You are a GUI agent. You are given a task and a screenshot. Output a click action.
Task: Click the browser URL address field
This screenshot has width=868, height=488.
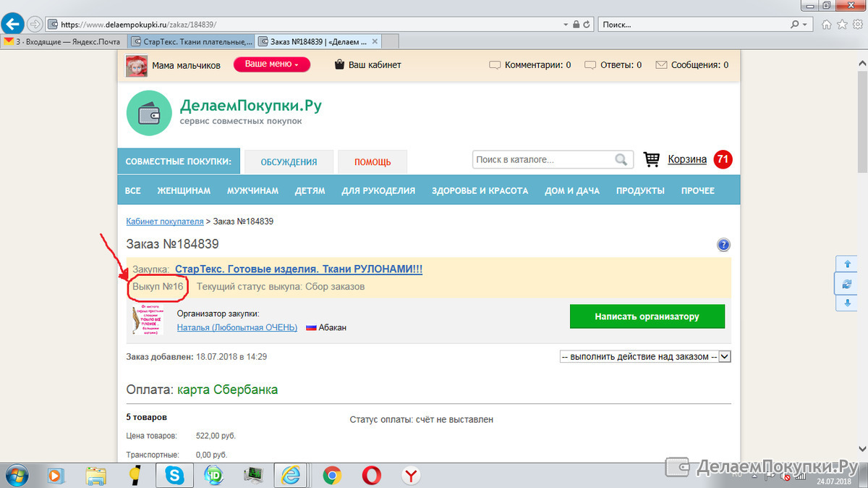coord(304,24)
